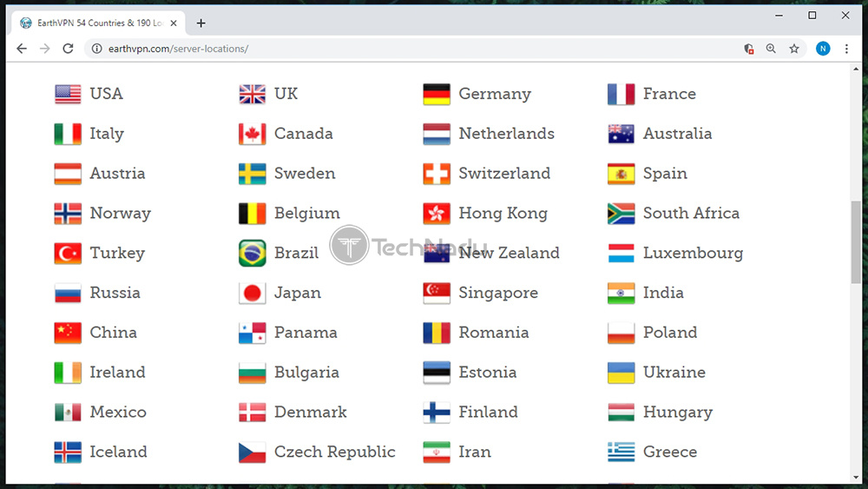The width and height of the screenshot is (868, 489).
Task: Open the Chrome profile avatar N
Action: click(x=823, y=49)
